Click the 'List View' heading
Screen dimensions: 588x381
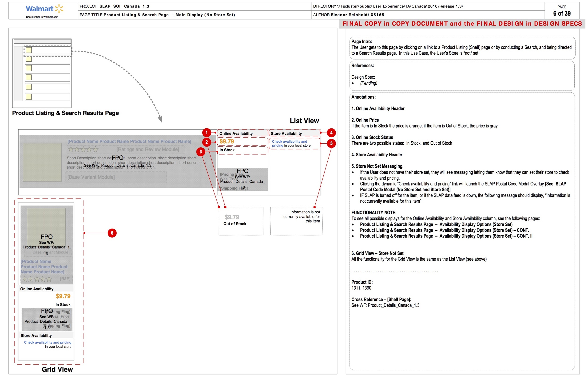304,121
